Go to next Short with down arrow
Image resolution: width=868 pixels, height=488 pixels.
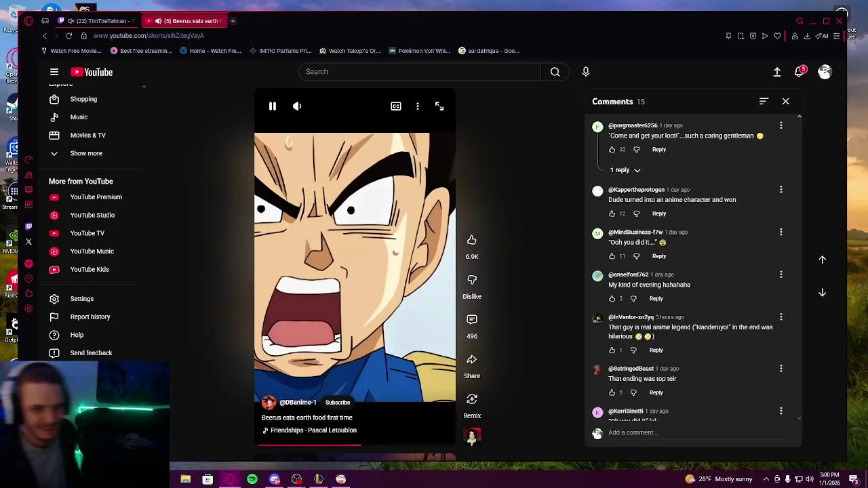click(x=823, y=293)
